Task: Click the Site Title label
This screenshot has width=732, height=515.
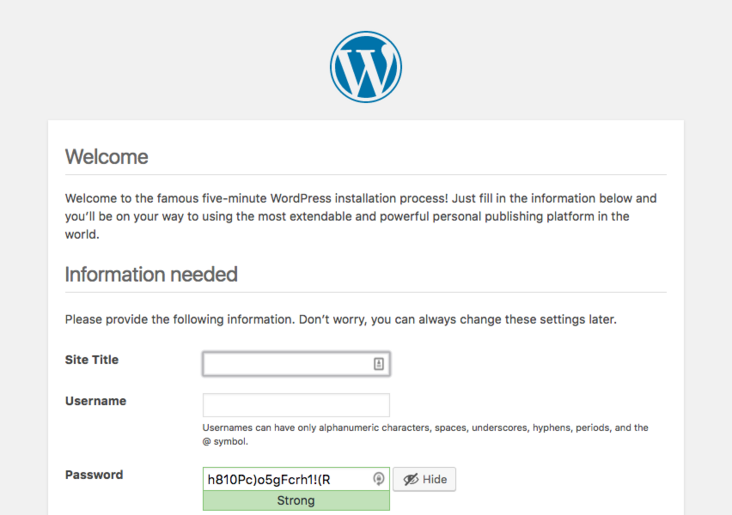Action: click(92, 360)
